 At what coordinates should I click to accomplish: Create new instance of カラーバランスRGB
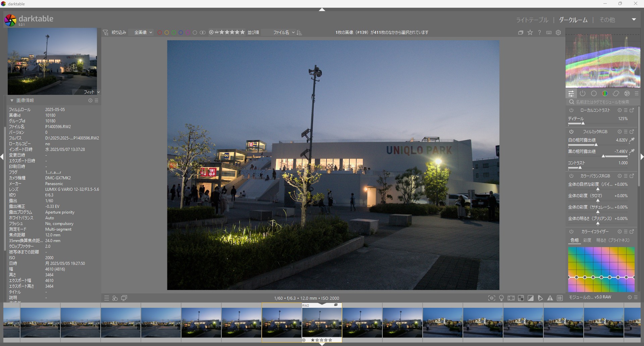point(632,176)
